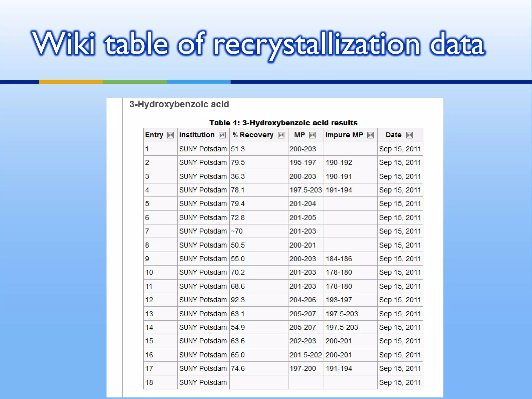Click recovery value 63.6 in entry 15
Image resolution: width=532 pixels, height=399 pixels.
[x=238, y=341]
